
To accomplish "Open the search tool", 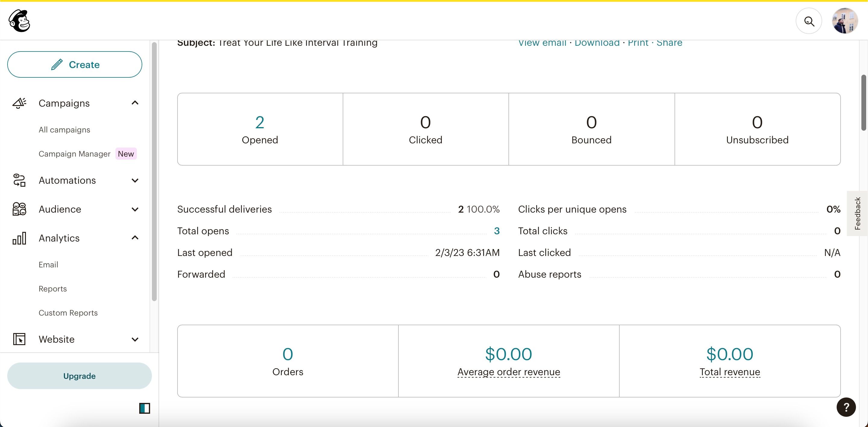I will (x=809, y=21).
